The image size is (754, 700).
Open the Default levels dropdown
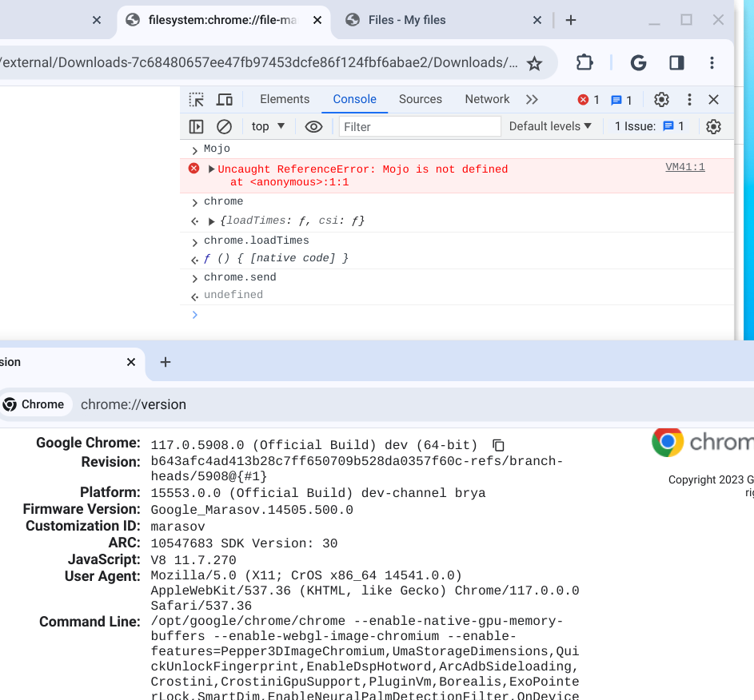[550, 126]
